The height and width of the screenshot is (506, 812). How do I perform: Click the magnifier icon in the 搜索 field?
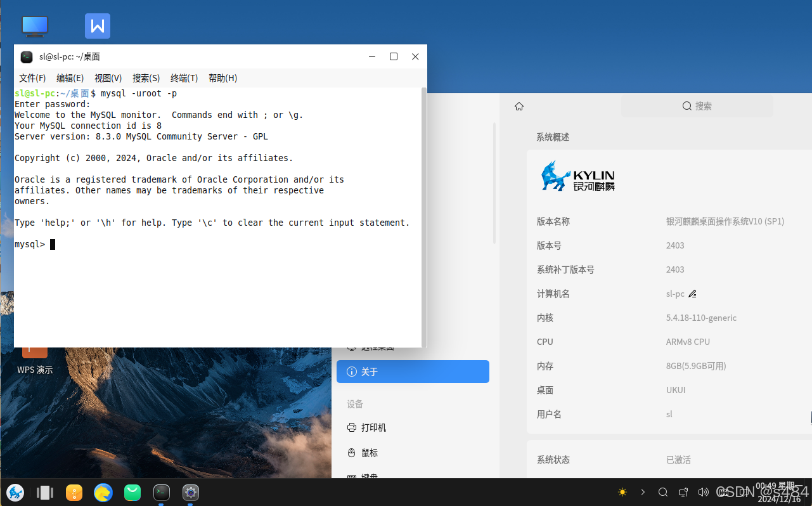686,106
